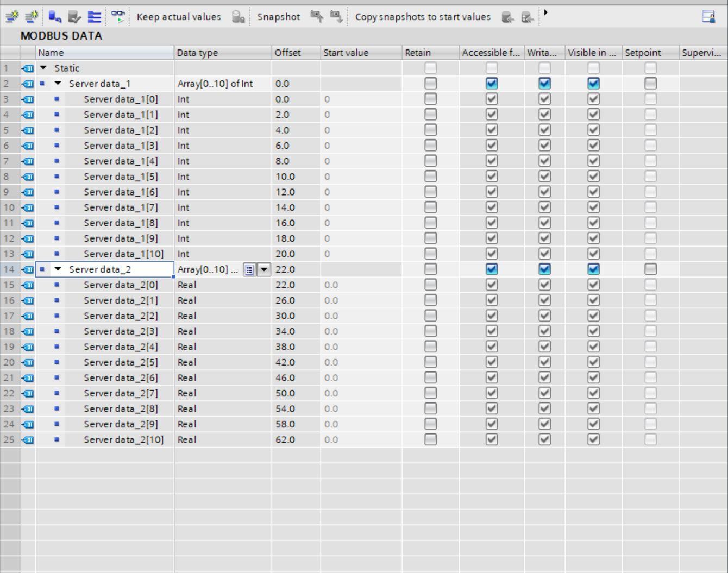Screen dimensions: 728x573
Task: Click the second icon right of Snapshot
Action: coord(337,17)
